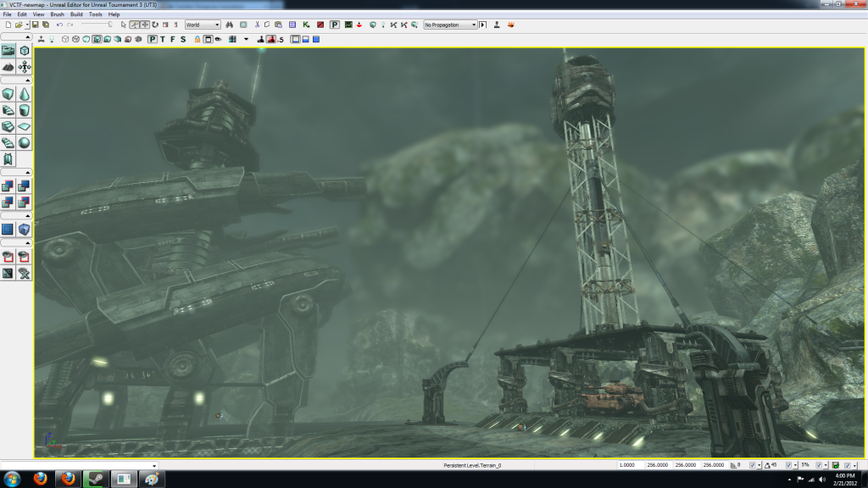Screen dimensions: 868x488
Task: Select the Camera mode tool
Action: tap(8, 51)
